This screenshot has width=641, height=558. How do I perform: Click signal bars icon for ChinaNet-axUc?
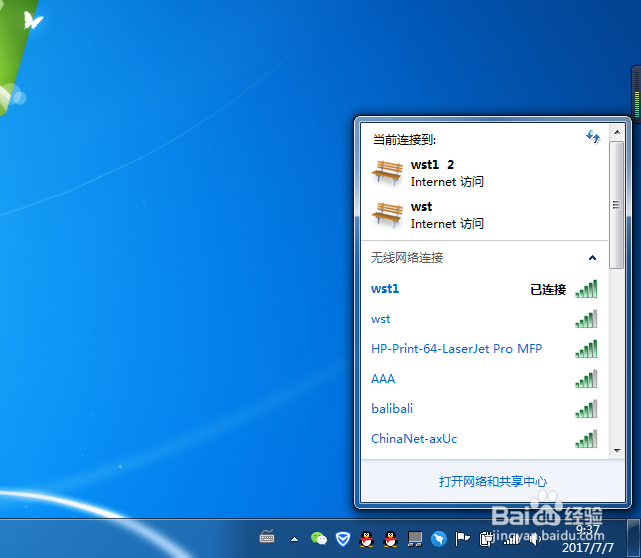coord(586,439)
